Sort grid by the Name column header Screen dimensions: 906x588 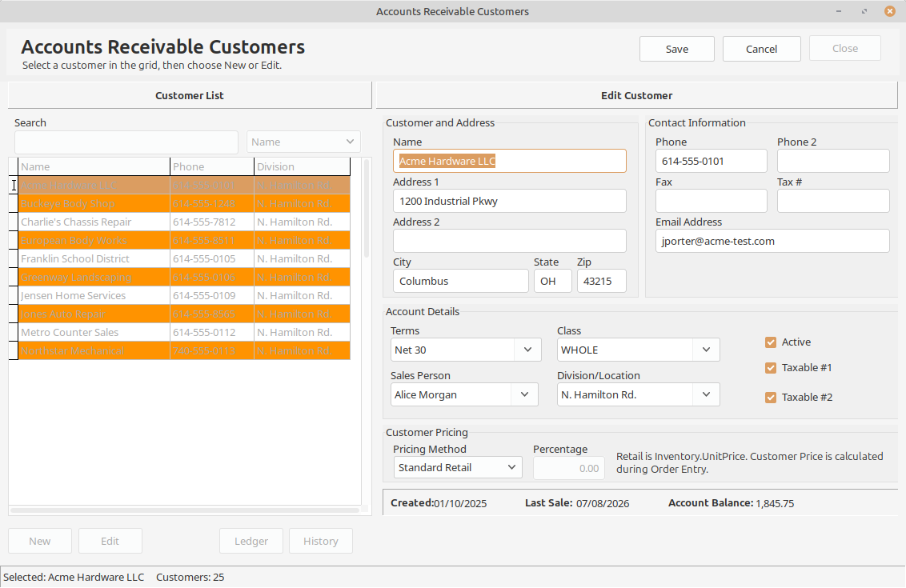(x=94, y=166)
